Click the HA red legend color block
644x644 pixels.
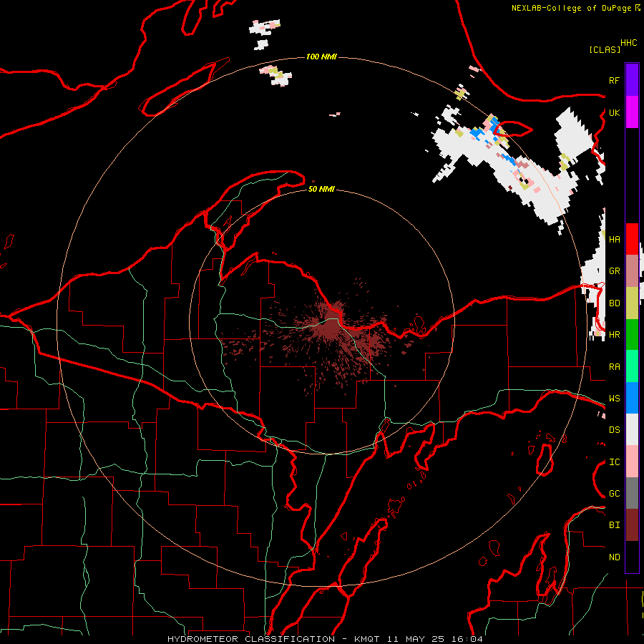632,239
